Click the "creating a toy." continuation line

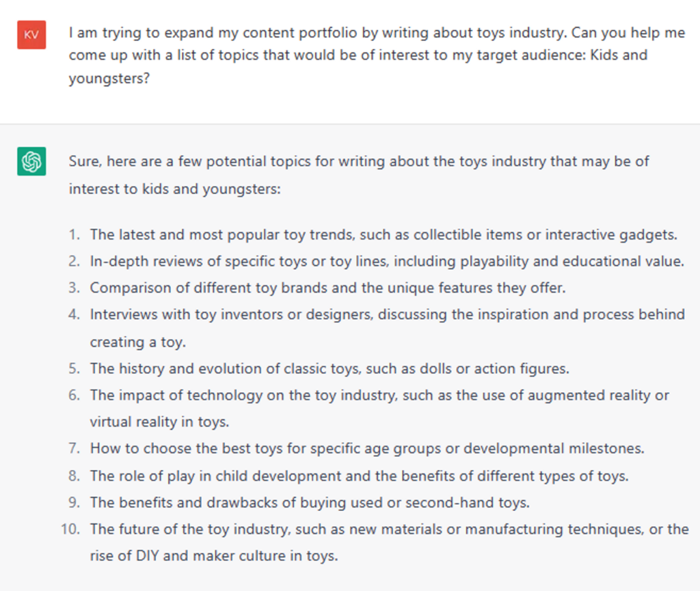point(138,342)
